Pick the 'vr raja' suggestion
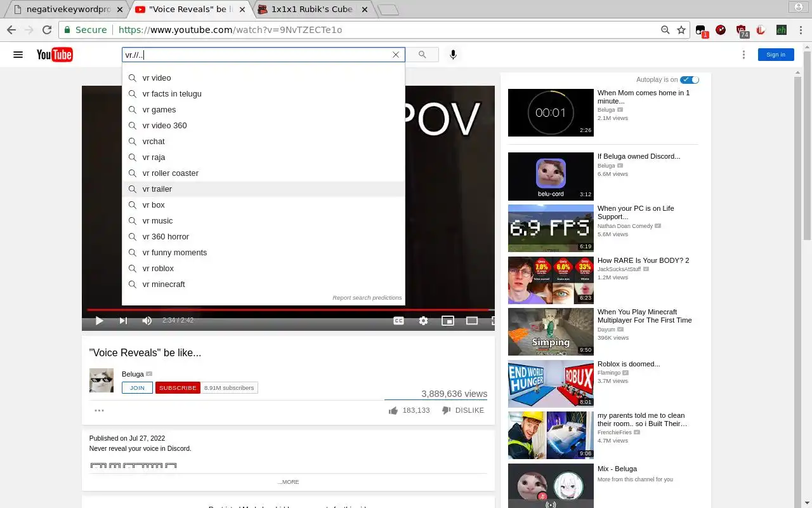 263,157
